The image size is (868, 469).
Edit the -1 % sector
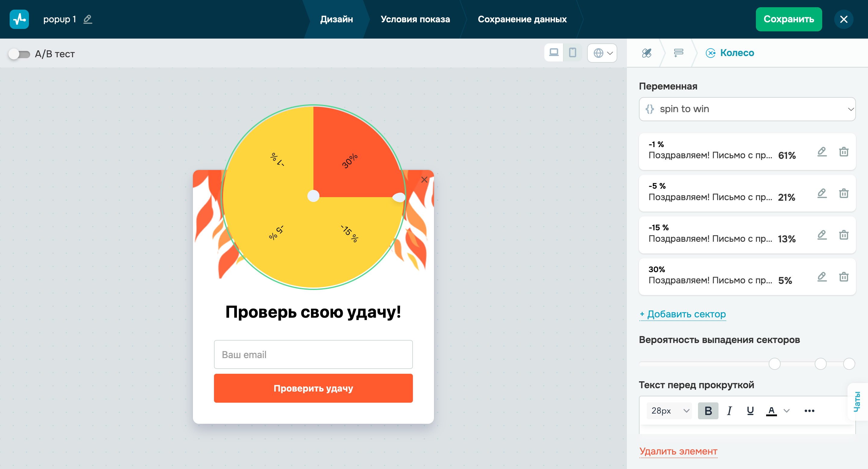tap(822, 152)
